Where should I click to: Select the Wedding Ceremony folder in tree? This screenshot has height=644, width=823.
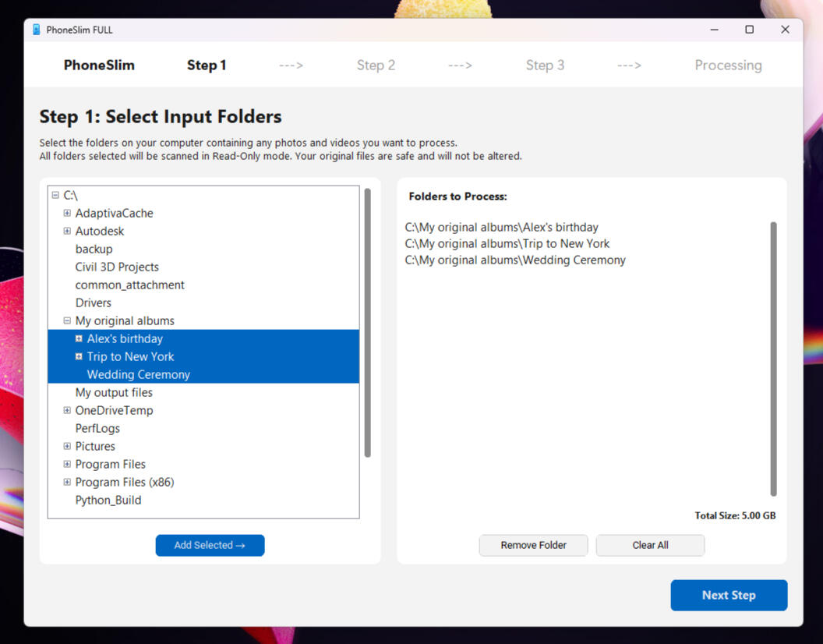click(203, 374)
